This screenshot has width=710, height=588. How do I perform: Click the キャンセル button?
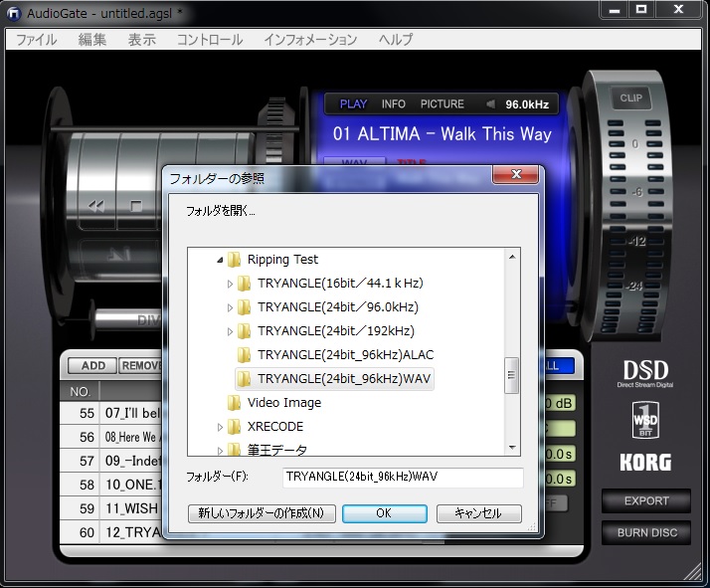[478, 513]
